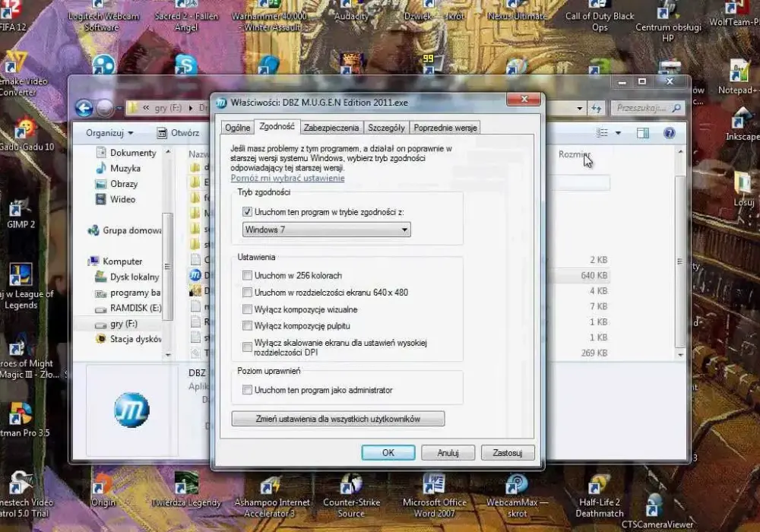The width and height of the screenshot is (760, 532).
Task: Open Grupa domowa in navigation pane
Action: pos(125,230)
